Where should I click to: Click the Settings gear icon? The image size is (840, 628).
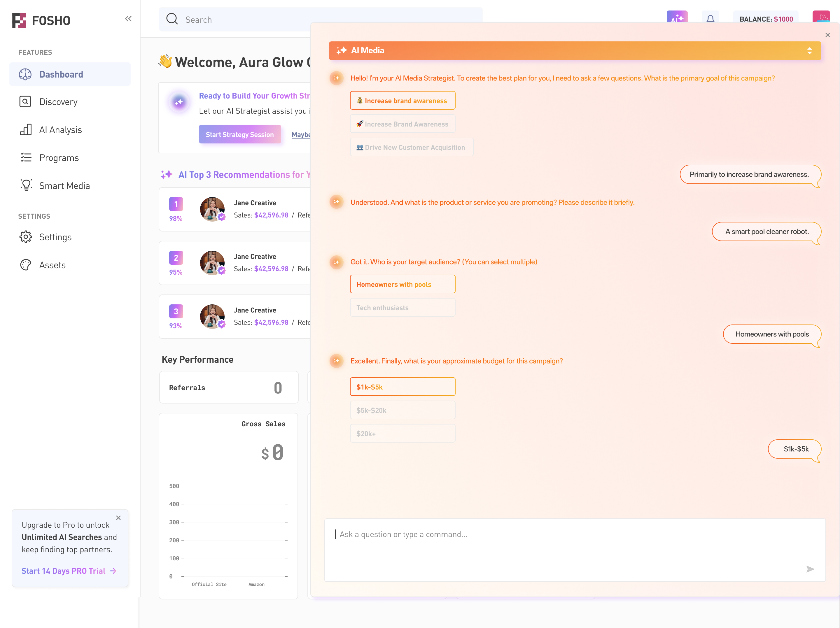(x=26, y=237)
